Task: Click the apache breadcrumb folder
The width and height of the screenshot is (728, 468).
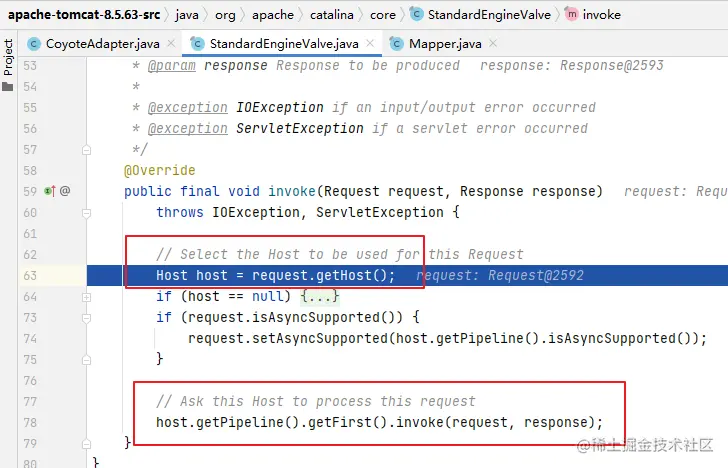Action: [x=273, y=15]
